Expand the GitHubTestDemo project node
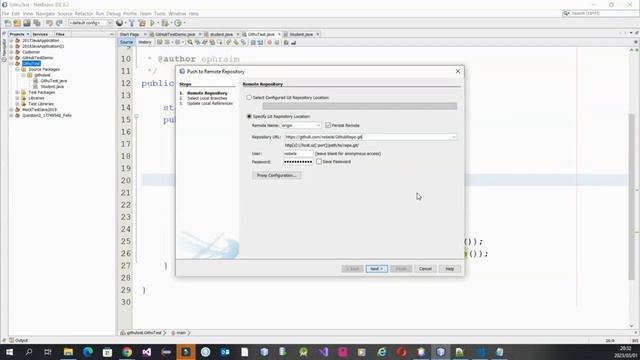Viewport: 640px width, 360px height. pyautogui.click(x=11, y=58)
